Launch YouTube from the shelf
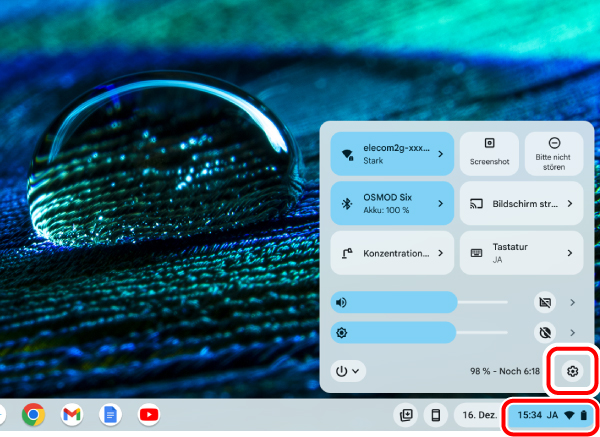Screen dimensions: 600x437 click(148, 414)
